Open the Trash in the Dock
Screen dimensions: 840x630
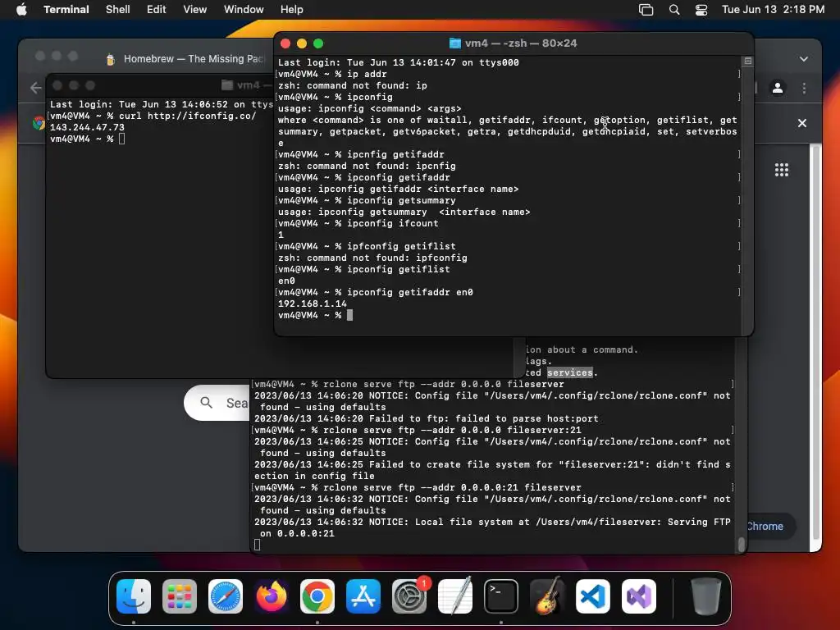click(x=706, y=596)
